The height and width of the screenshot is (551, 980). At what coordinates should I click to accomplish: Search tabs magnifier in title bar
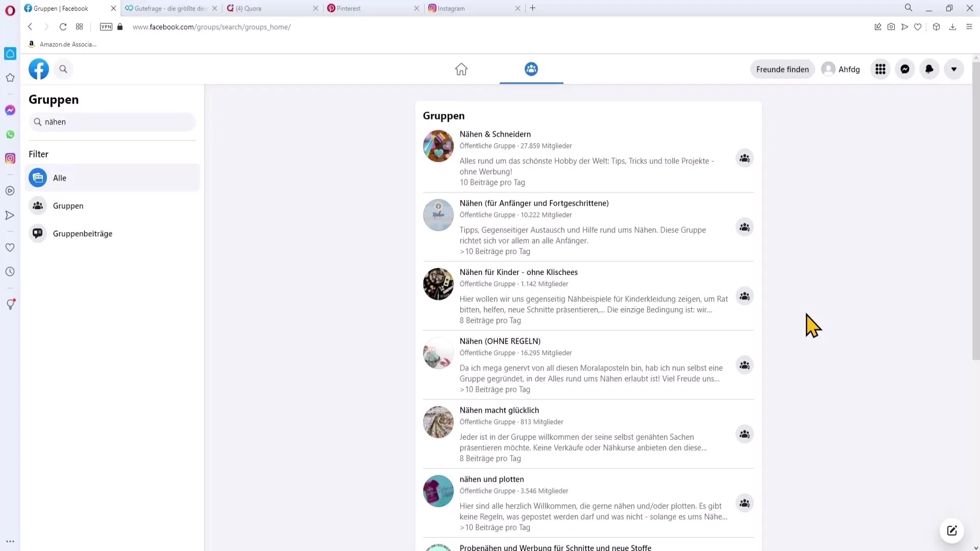click(x=909, y=8)
